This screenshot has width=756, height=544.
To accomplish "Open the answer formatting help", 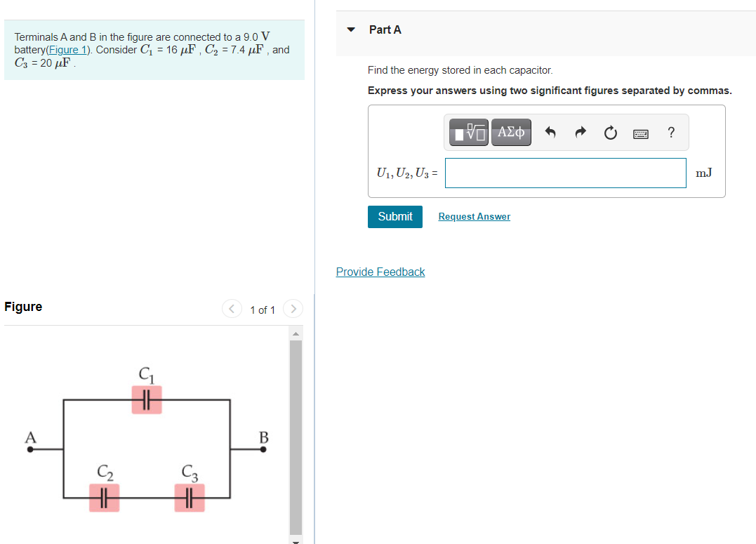I will click(670, 132).
